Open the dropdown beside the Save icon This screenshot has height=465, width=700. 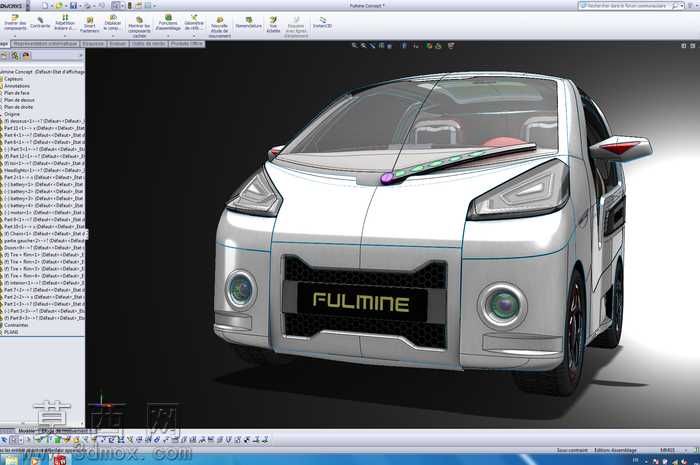point(79,6)
